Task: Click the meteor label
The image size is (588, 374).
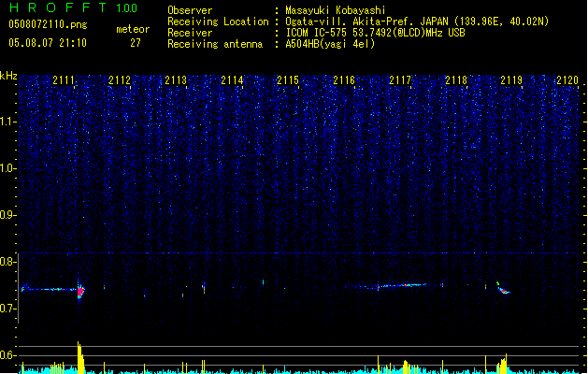Action: [x=133, y=29]
